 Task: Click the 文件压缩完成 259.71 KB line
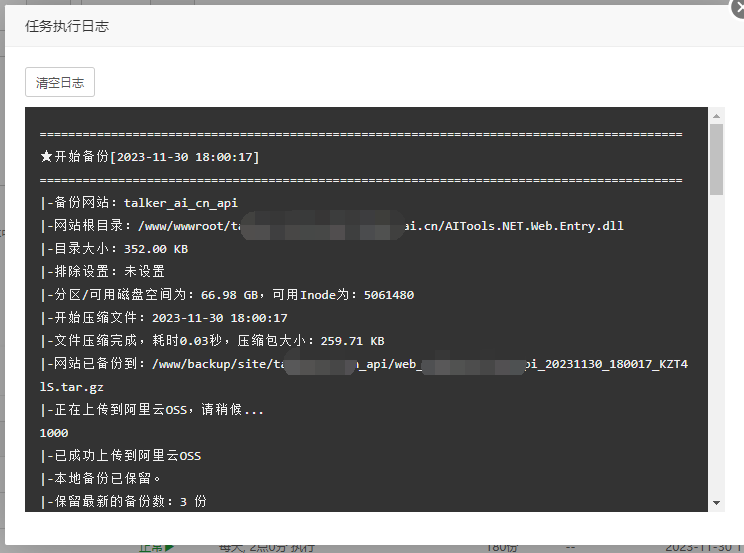(x=212, y=341)
